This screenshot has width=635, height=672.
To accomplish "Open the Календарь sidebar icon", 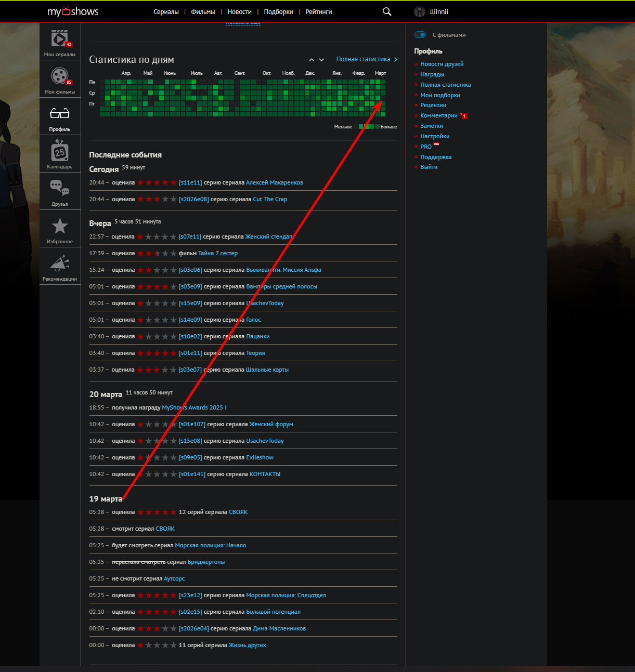I will click(60, 151).
